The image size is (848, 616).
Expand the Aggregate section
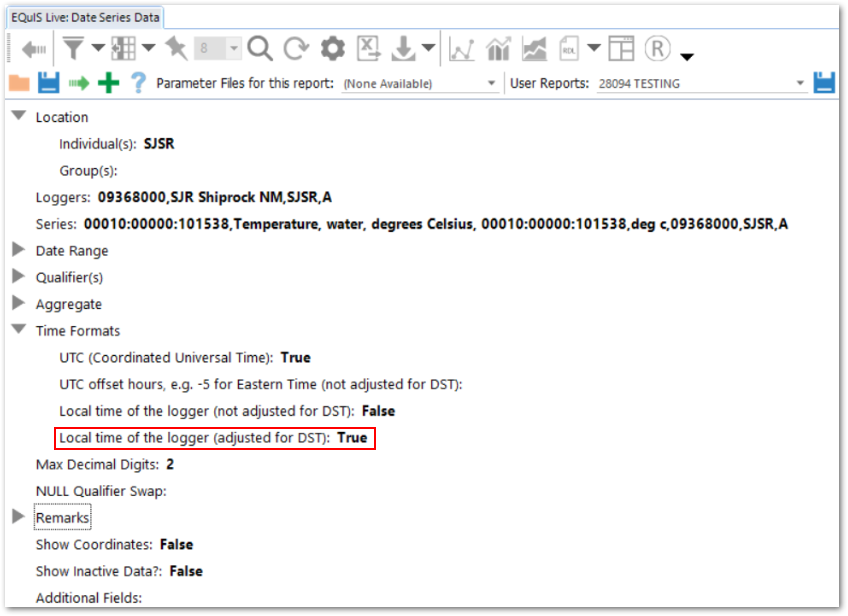pos(18,304)
